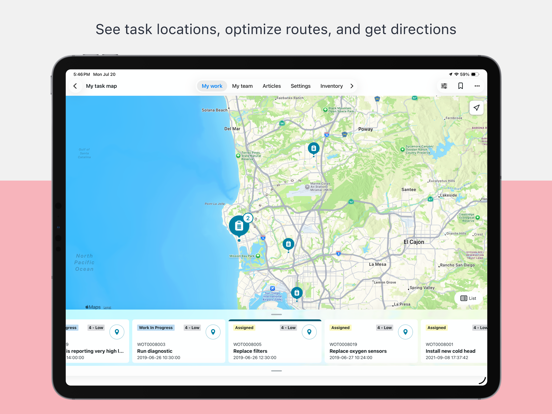
Task: Click the My task map title
Action: [101, 86]
